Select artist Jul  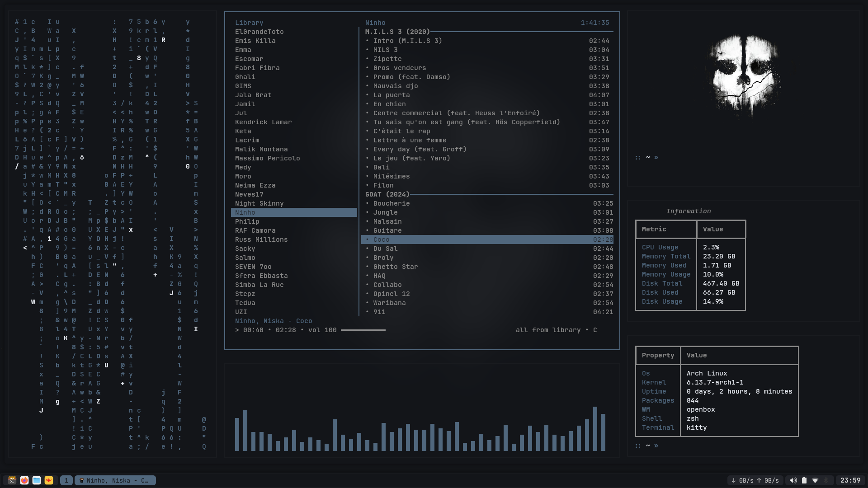pyautogui.click(x=241, y=113)
